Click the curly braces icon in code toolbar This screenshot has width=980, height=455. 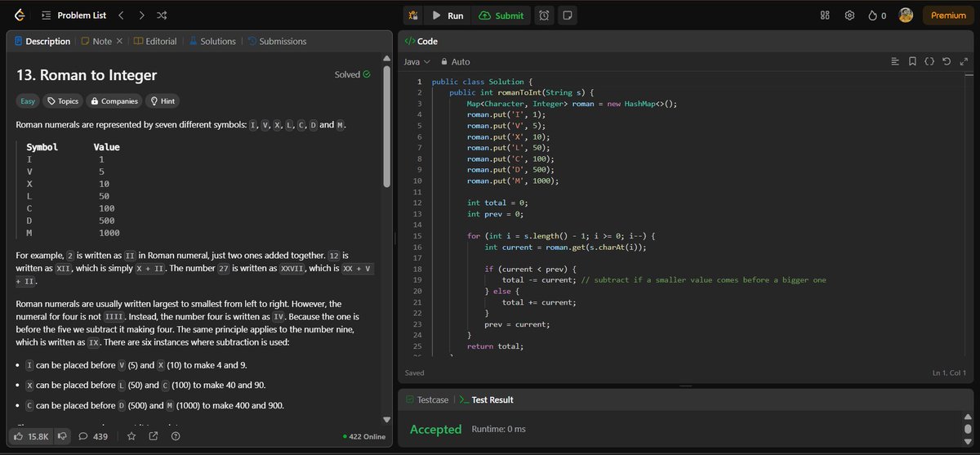click(x=929, y=61)
